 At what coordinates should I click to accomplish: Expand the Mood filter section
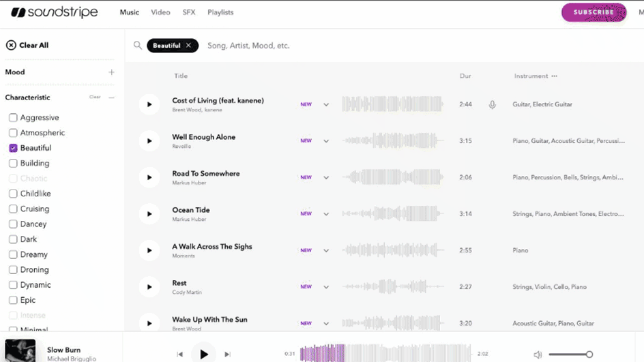111,72
